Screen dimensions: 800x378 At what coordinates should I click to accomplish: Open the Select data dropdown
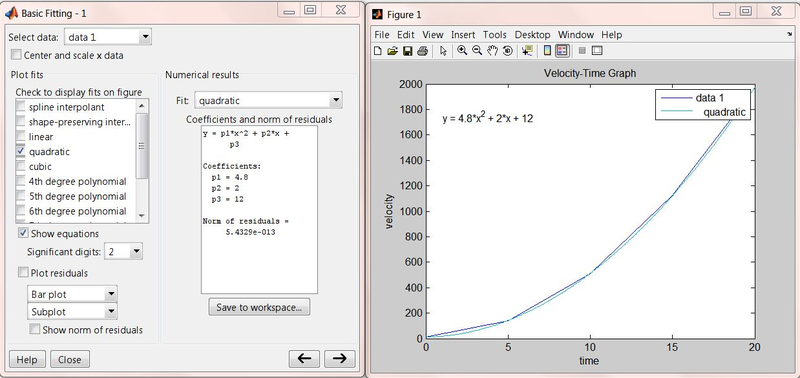108,37
